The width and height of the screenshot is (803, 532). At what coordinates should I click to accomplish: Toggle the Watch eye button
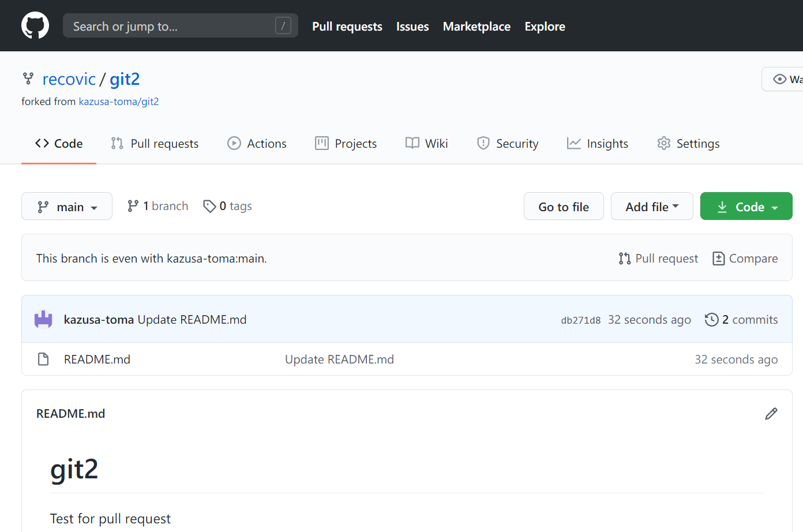pyautogui.click(x=785, y=79)
